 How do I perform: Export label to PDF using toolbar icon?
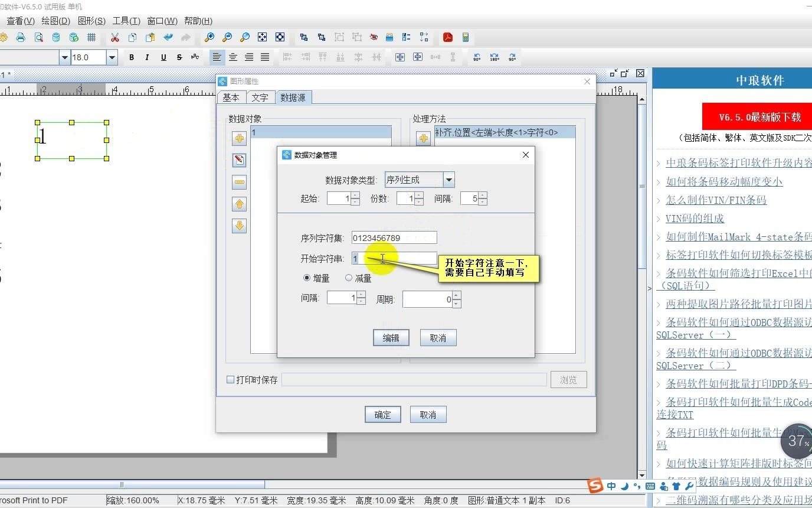point(448,37)
